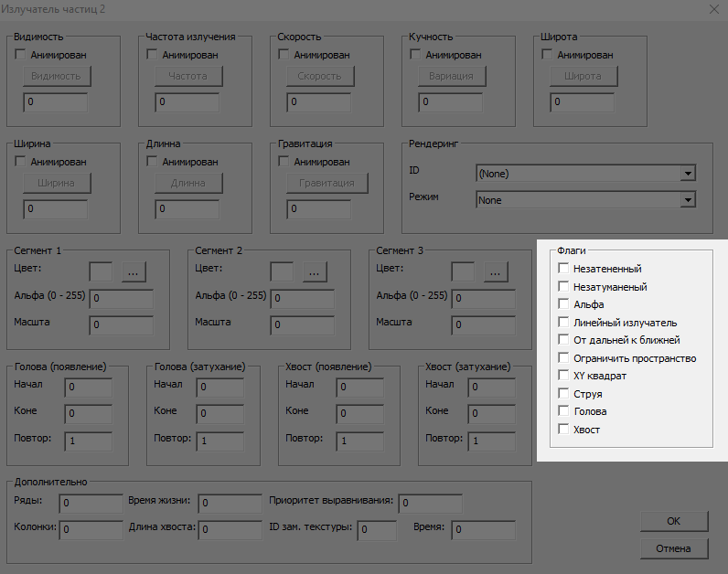
Task: Click the Сегмент 3 color swatch
Action: coord(463,272)
